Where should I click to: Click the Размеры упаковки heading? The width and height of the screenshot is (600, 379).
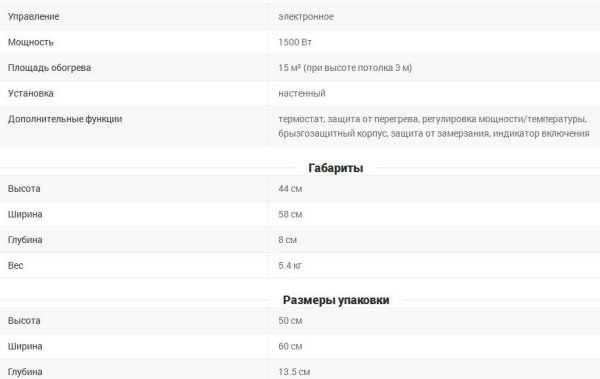click(x=336, y=300)
